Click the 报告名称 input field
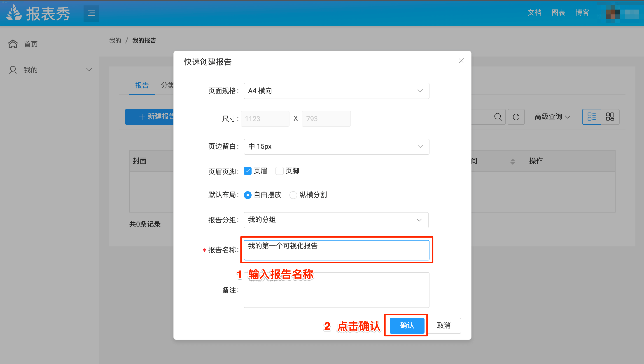 (336, 250)
